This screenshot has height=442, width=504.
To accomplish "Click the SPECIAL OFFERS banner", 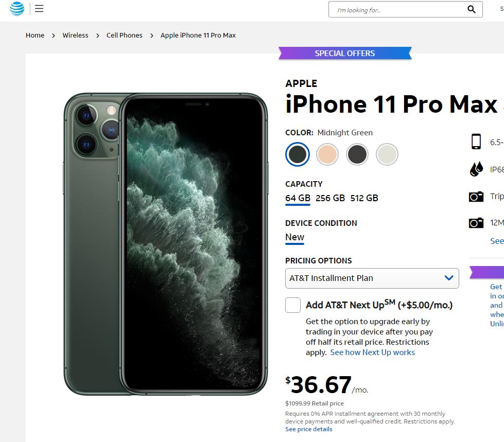I will 345,53.
